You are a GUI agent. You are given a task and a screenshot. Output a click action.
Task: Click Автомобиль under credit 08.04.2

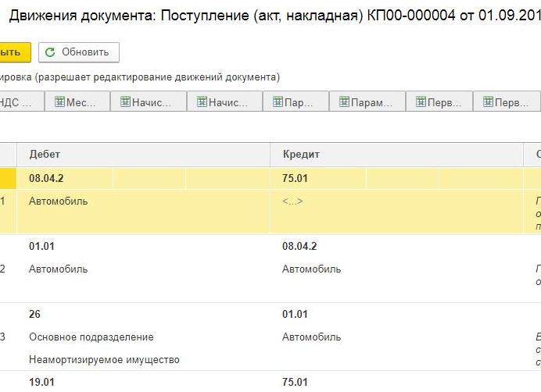312,269
